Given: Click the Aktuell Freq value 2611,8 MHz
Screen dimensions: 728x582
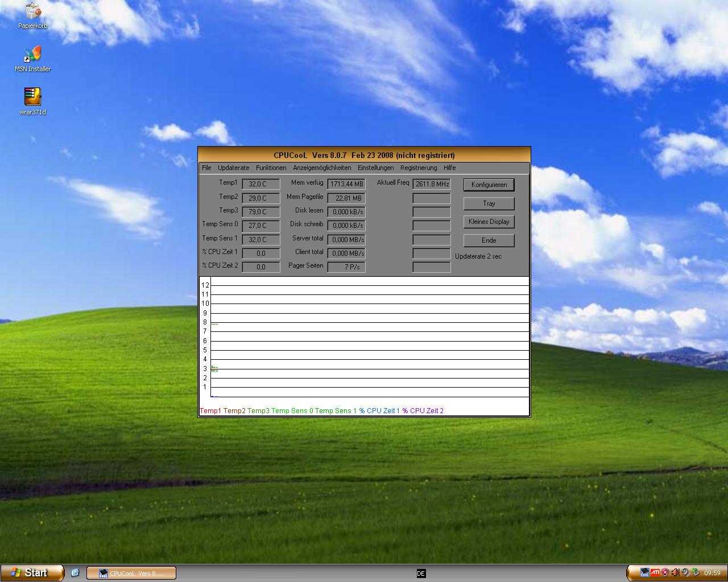Looking at the screenshot, I should (x=432, y=184).
